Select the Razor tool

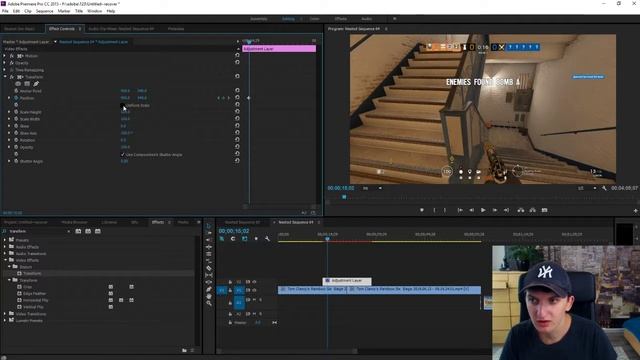pos(209,268)
